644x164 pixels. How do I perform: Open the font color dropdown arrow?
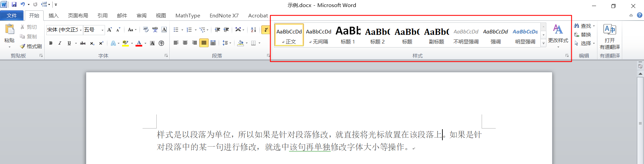(x=145, y=43)
